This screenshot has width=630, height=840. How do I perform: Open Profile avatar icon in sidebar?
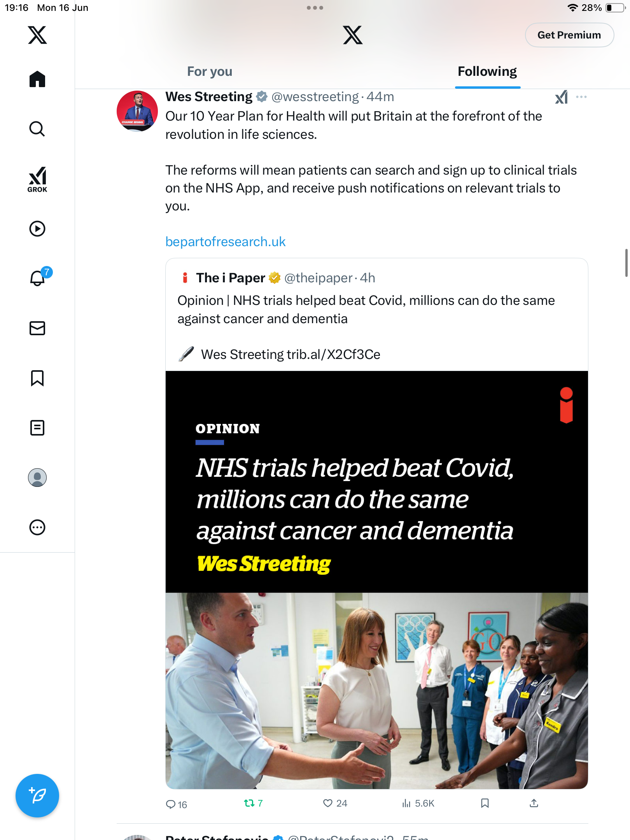coord(37,478)
